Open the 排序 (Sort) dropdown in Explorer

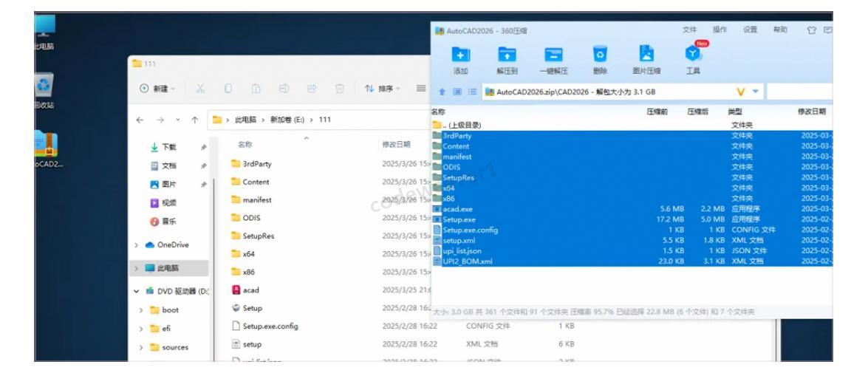[x=383, y=89]
